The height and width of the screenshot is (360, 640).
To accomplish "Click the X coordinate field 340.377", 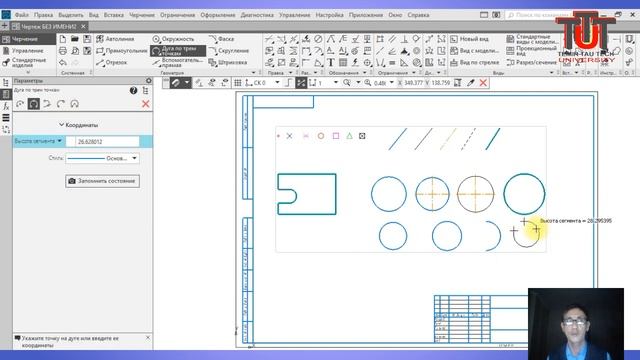I will tap(413, 83).
